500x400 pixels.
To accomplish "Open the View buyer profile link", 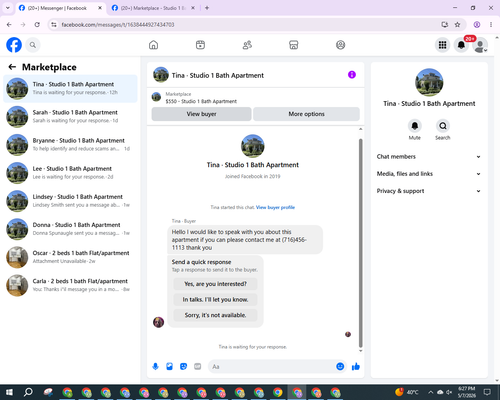I will [275, 207].
